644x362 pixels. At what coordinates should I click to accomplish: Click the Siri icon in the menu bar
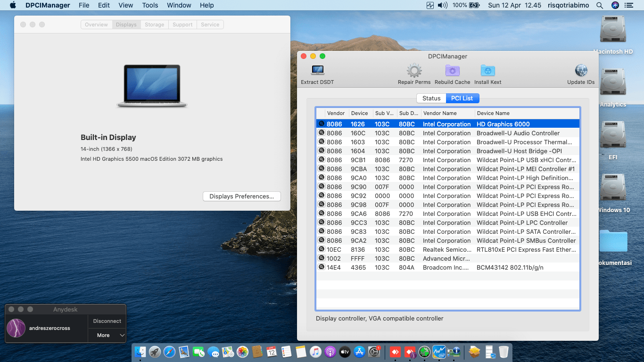[x=615, y=5]
